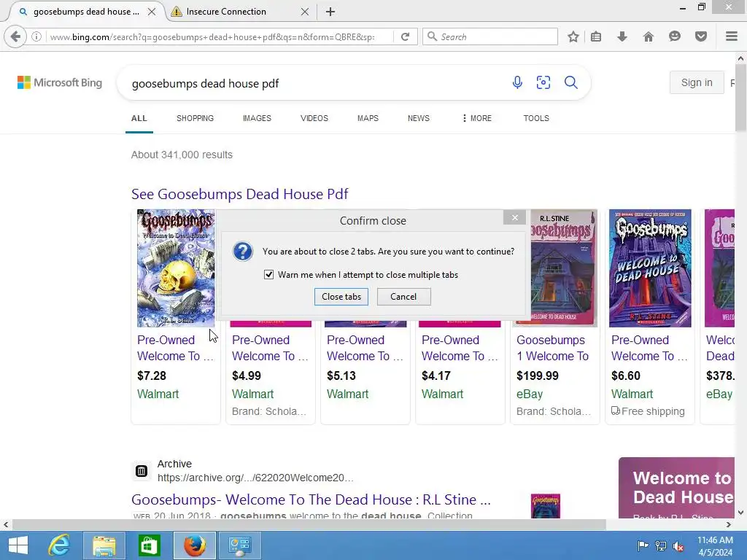747x560 pixels.
Task: Uncheck Warn me when closing multiple tabs
Action: click(x=268, y=275)
